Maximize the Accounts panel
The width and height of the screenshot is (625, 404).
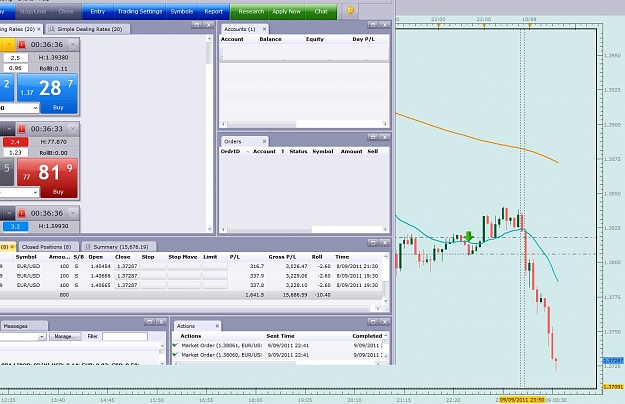(x=373, y=25)
